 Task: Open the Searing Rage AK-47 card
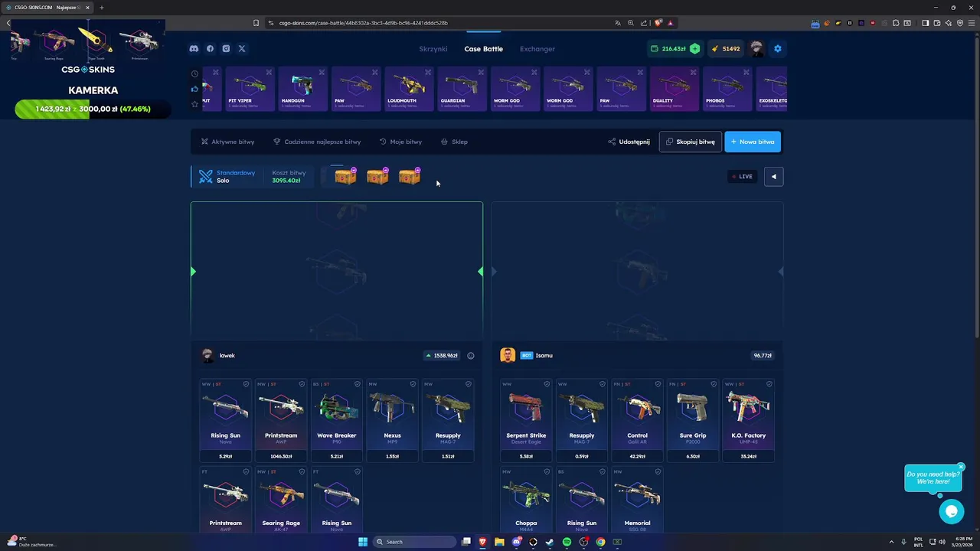tap(281, 499)
